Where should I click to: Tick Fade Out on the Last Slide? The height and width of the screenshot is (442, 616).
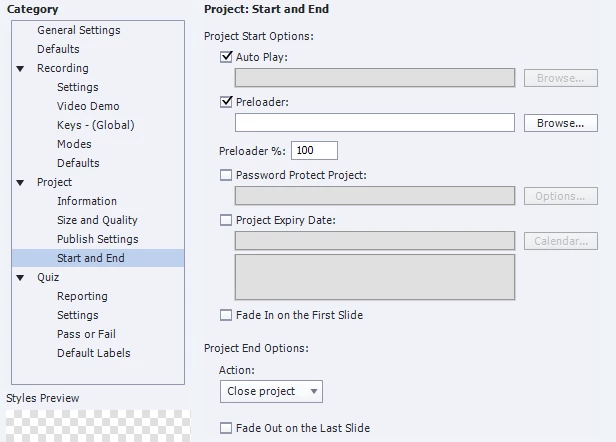[x=226, y=428]
